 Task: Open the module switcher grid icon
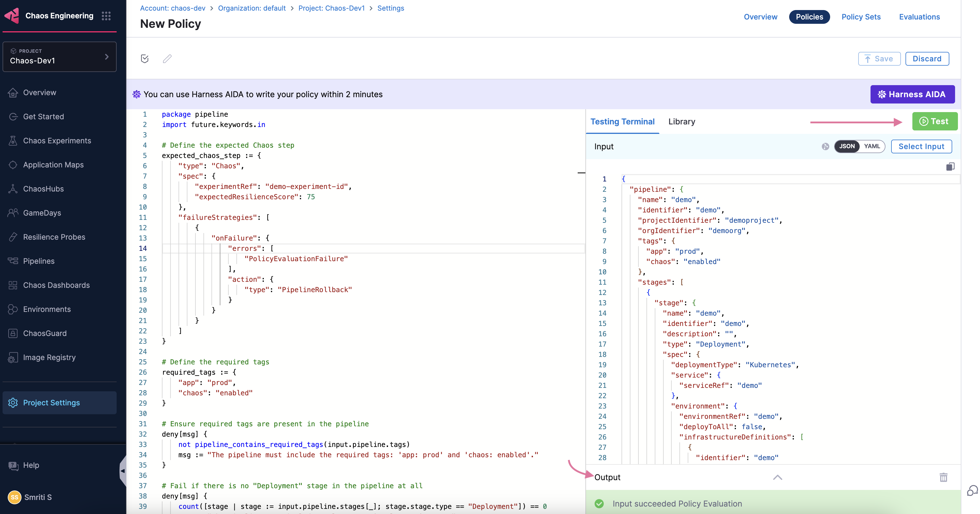click(106, 15)
